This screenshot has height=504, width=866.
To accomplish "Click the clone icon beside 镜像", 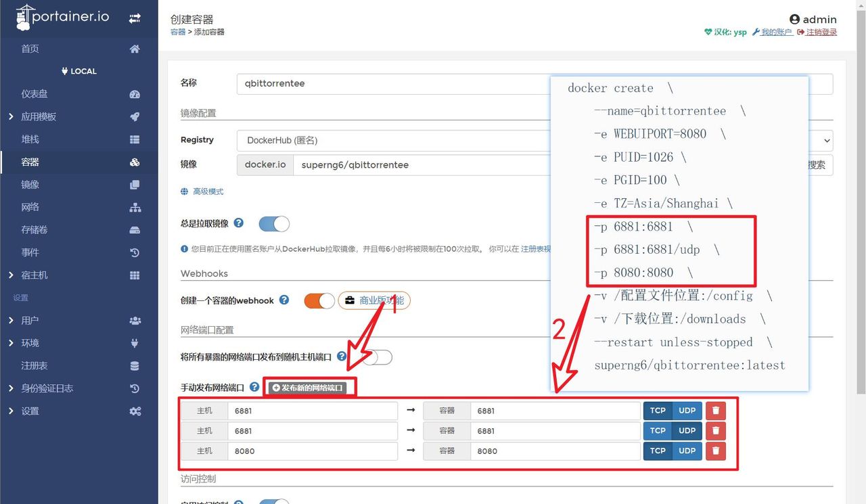I will [135, 185].
